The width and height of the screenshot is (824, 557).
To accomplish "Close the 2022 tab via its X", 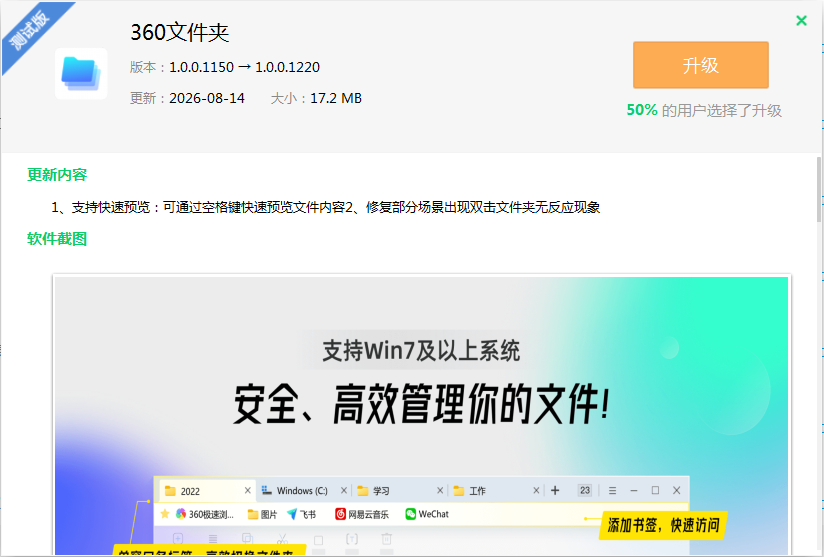I will pyautogui.click(x=248, y=490).
